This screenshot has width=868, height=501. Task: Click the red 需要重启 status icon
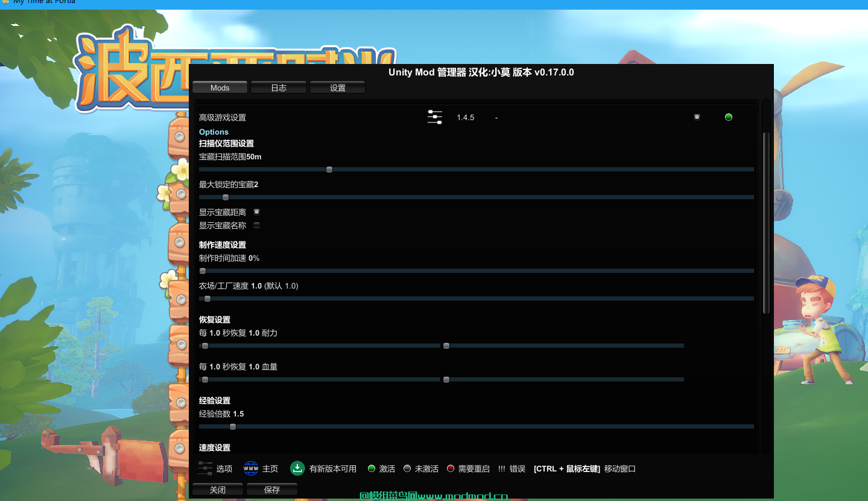click(x=450, y=468)
